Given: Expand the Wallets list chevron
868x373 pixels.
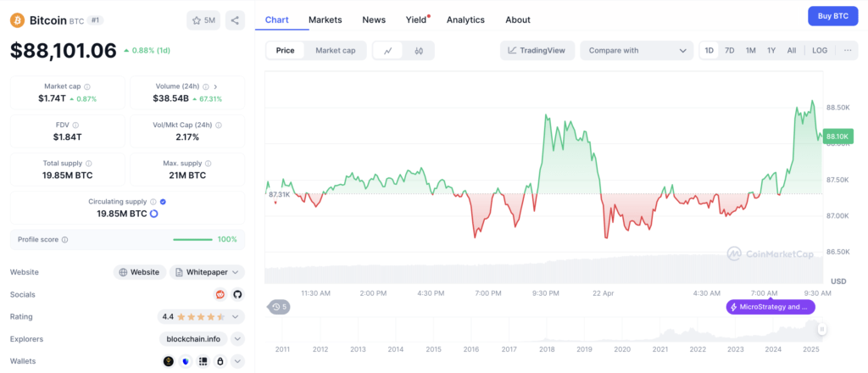Looking at the screenshot, I should (237, 361).
